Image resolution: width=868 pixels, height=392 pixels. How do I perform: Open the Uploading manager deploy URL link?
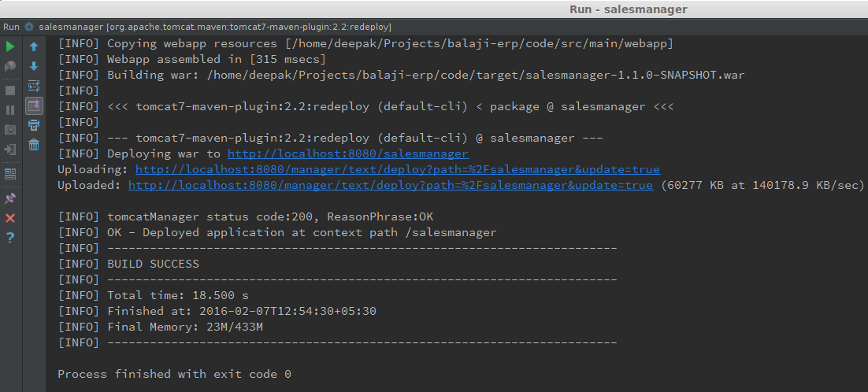pos(398,170)
